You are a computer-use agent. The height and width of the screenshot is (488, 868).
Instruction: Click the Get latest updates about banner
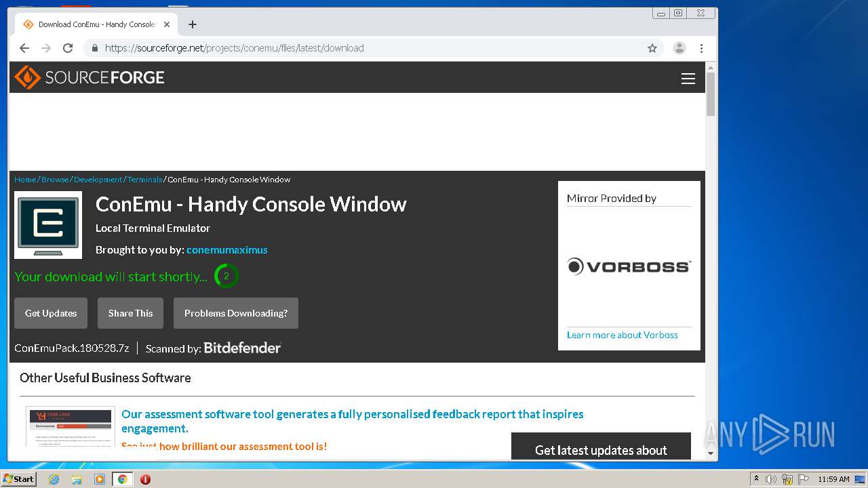[601, 446]
